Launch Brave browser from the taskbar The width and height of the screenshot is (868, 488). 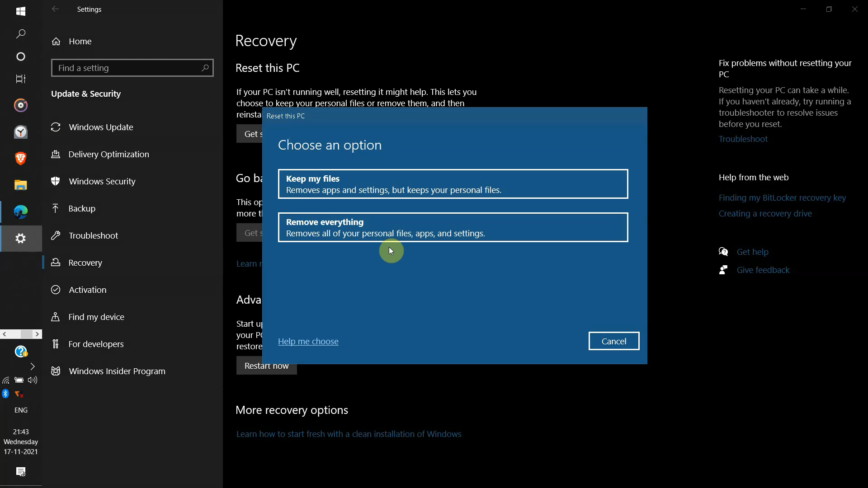(21, 158)
